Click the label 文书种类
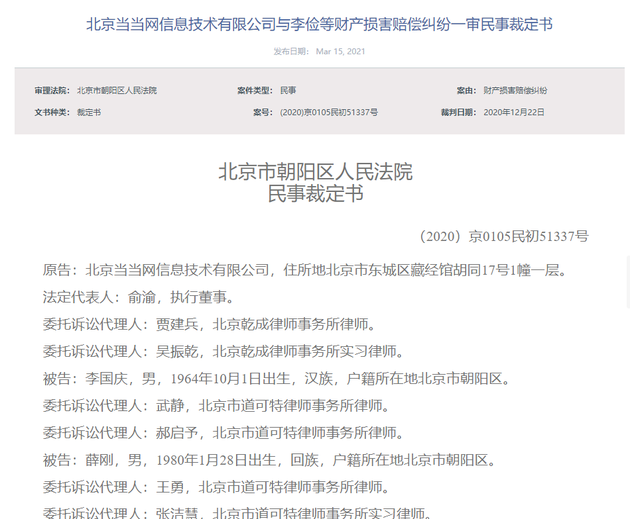Image resolution: width=630 pixels, height=519 pixels. click(52, 112)
